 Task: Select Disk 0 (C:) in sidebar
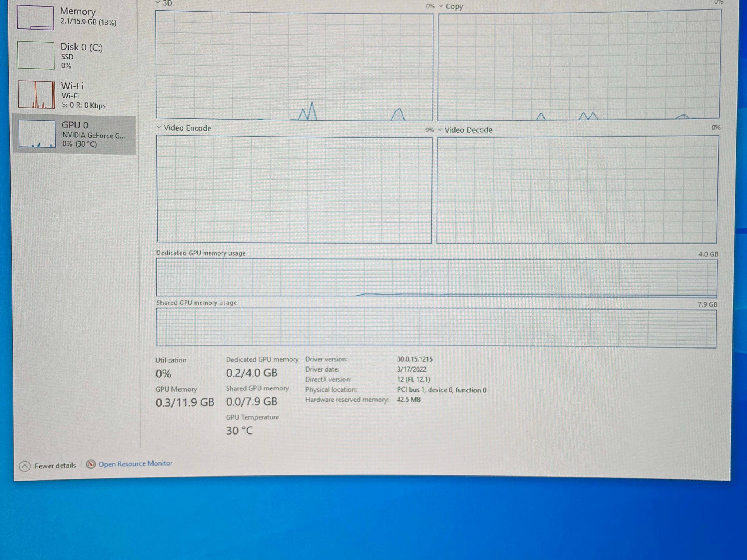point(75,56)
